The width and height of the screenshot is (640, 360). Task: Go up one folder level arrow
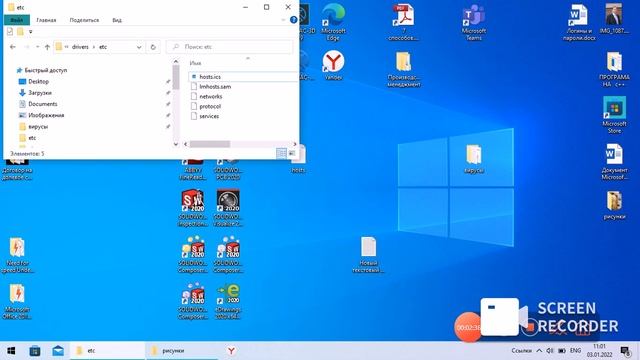tap(47, 47)
